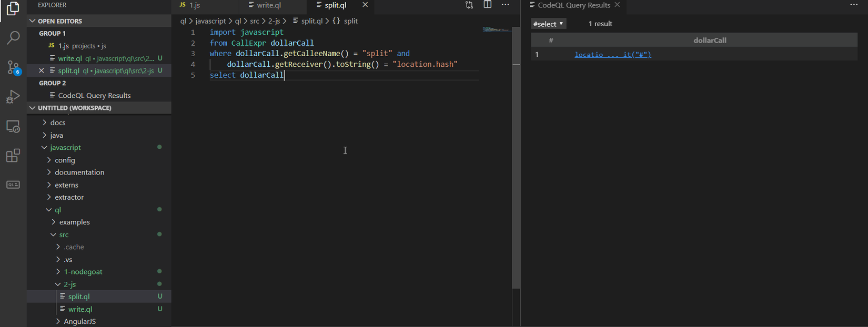This screenshot has width=868, height=327.
Task: Open the Extensions view icon
Action: pyautogui.click(x=13, y=156)
